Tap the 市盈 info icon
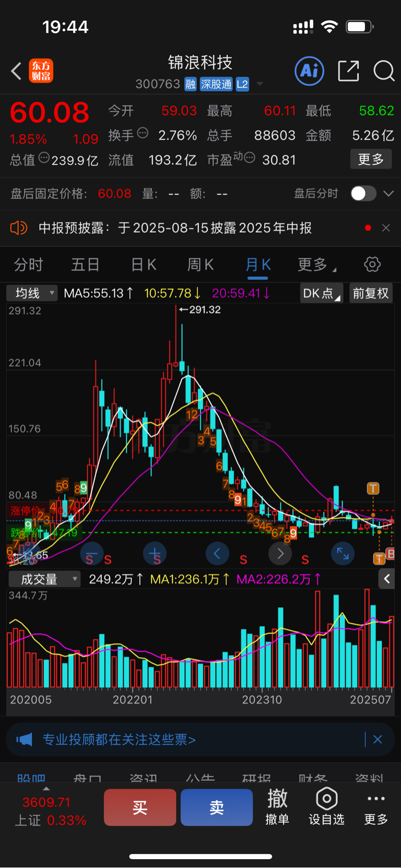The height and width of the screenshot is (868, 401). pyautogui.click(x=250, y=158)
